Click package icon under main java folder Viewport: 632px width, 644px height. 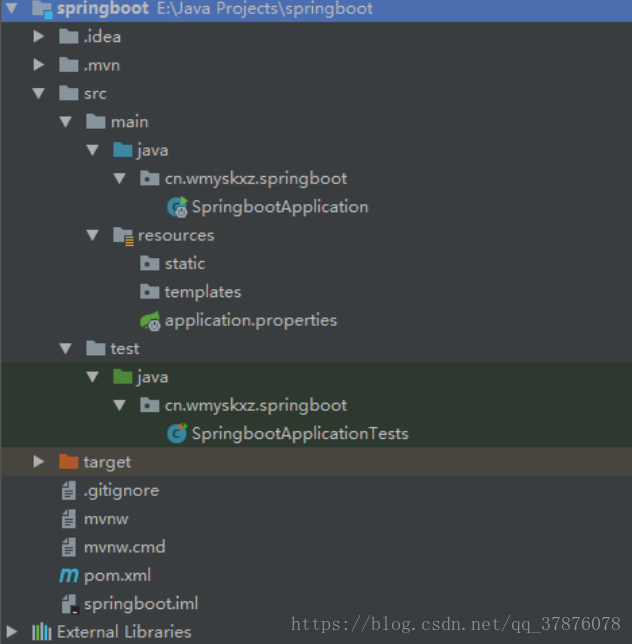click(x=149, y=178)
